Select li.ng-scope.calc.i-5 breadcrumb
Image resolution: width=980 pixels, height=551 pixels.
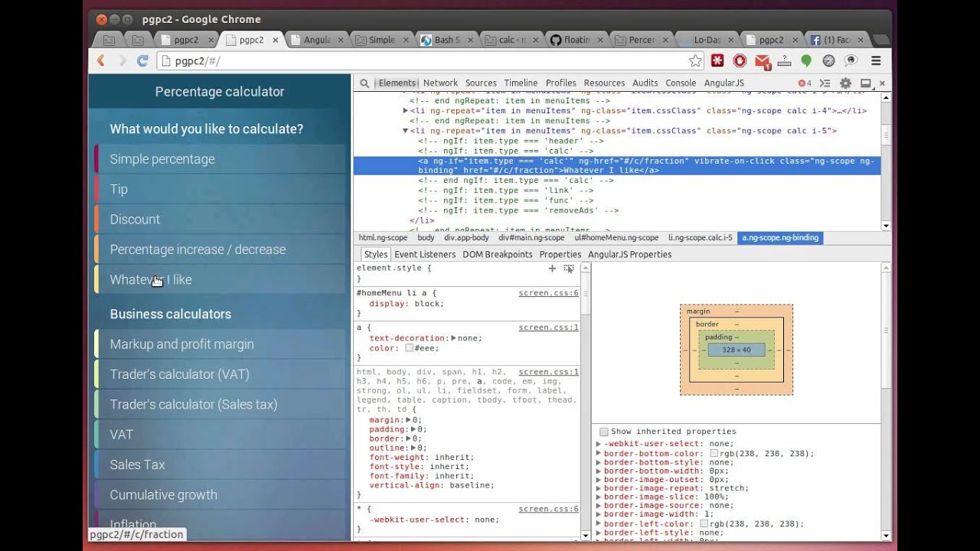coord(700,238)
